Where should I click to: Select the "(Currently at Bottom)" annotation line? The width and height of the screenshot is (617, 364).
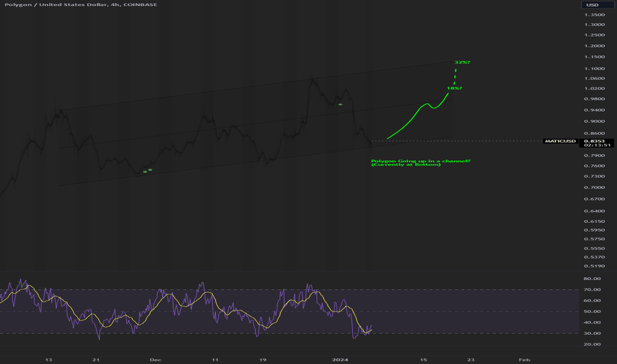tap(406, 165)
